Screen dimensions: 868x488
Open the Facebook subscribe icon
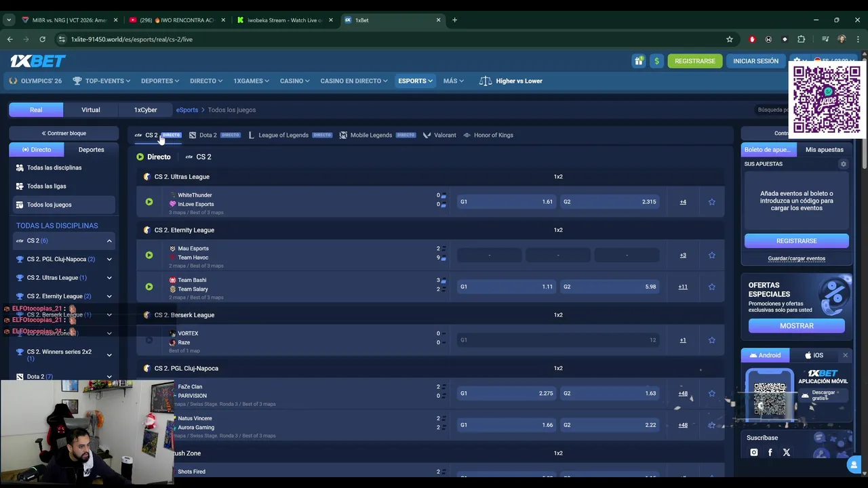pyautogui.click(x=770, y=452)
